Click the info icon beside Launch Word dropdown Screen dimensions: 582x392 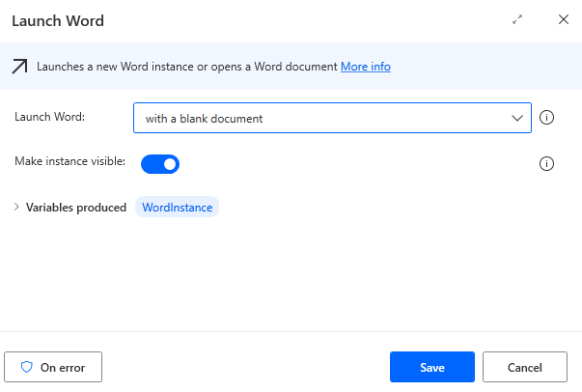click(546, 118)
